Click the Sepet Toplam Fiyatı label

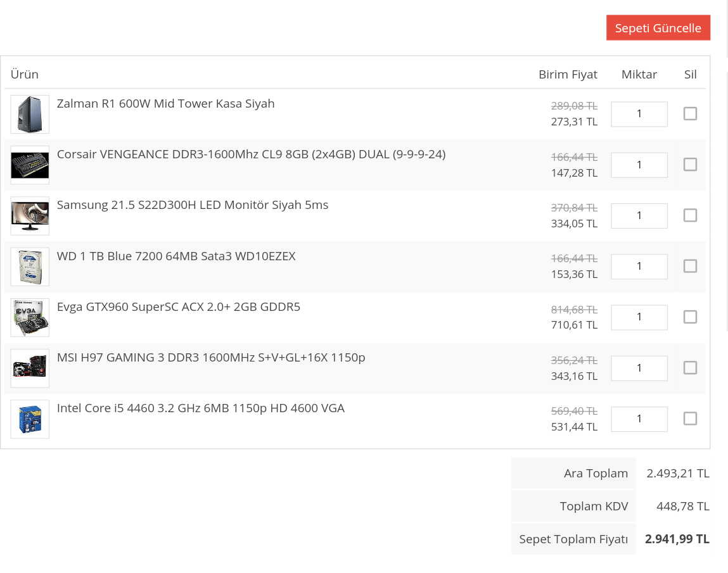[573, 539]
